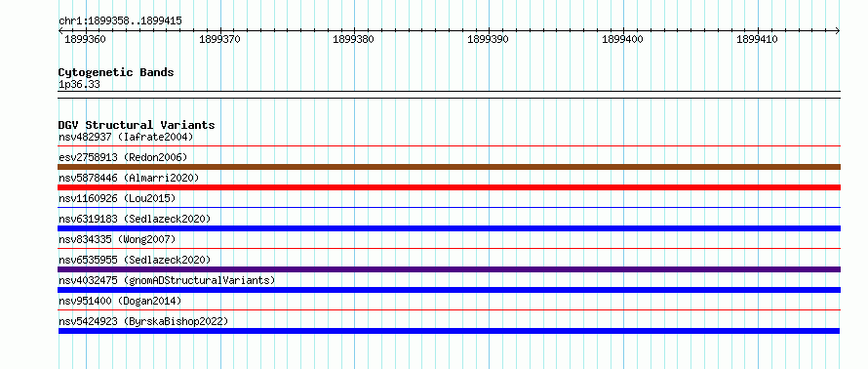Open variant nsv951400 (Dogan2014) label
The height and width of the screenshot is (369, 868).
coord(120,301)
